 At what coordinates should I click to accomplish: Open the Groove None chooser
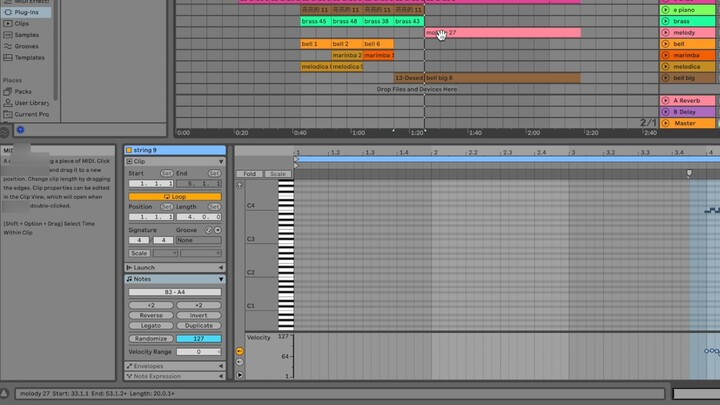(x=198, y=240)
